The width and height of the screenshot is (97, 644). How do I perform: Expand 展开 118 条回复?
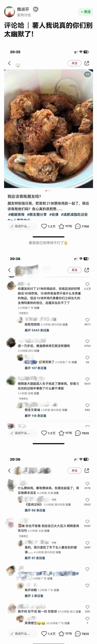click(x=36, y=416)
